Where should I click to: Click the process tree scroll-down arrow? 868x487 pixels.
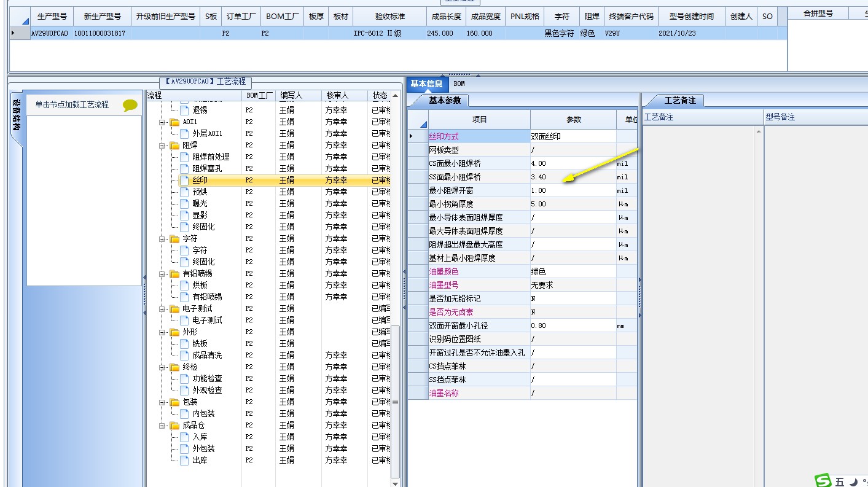tap(395, 483)
